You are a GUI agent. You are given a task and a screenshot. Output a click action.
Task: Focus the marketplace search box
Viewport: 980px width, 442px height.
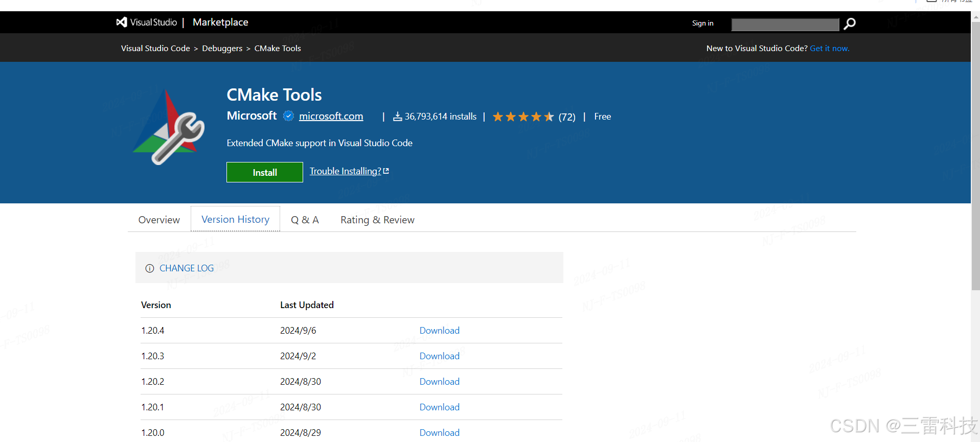(x=785, y=24)
